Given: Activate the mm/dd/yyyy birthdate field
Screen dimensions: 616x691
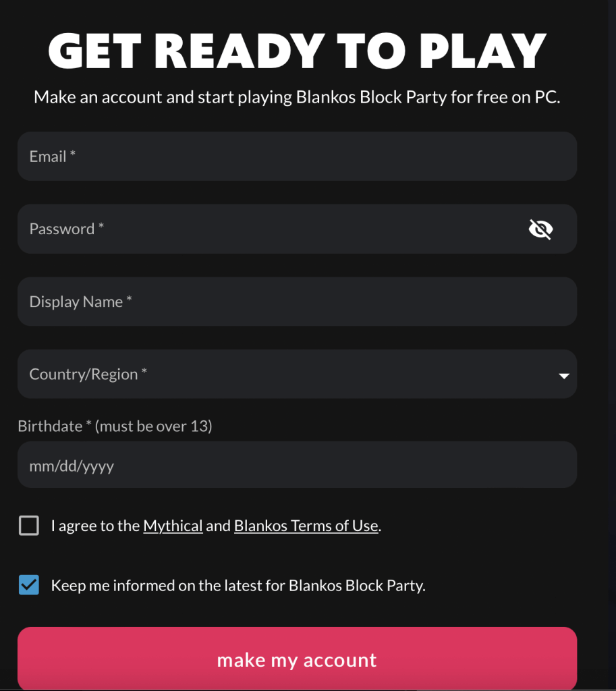Looking at the screenshot, I should (x=297, y=465).
